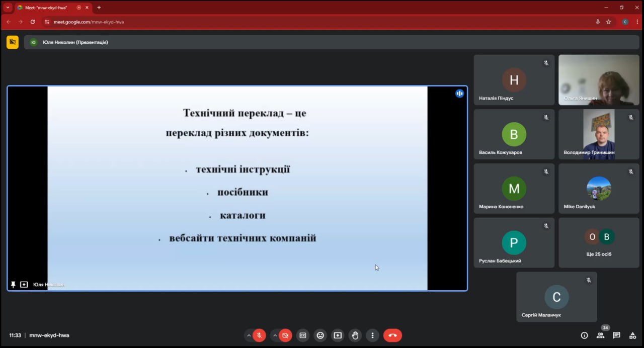Open the meeting chat panel
This screenshot has width=644, height=348.
[616, 335]
